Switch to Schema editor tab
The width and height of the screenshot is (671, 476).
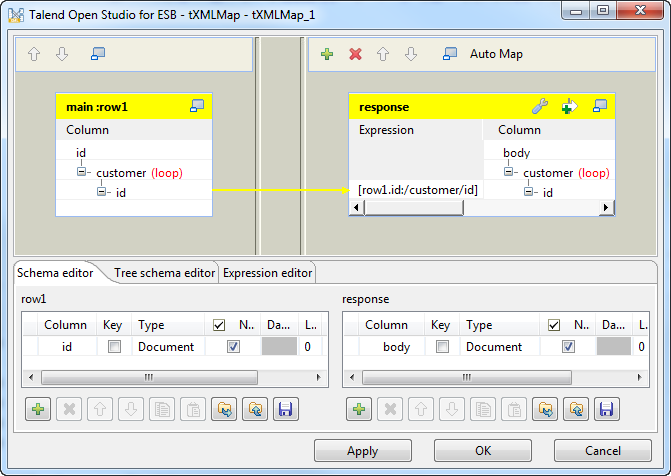(55, 273)
